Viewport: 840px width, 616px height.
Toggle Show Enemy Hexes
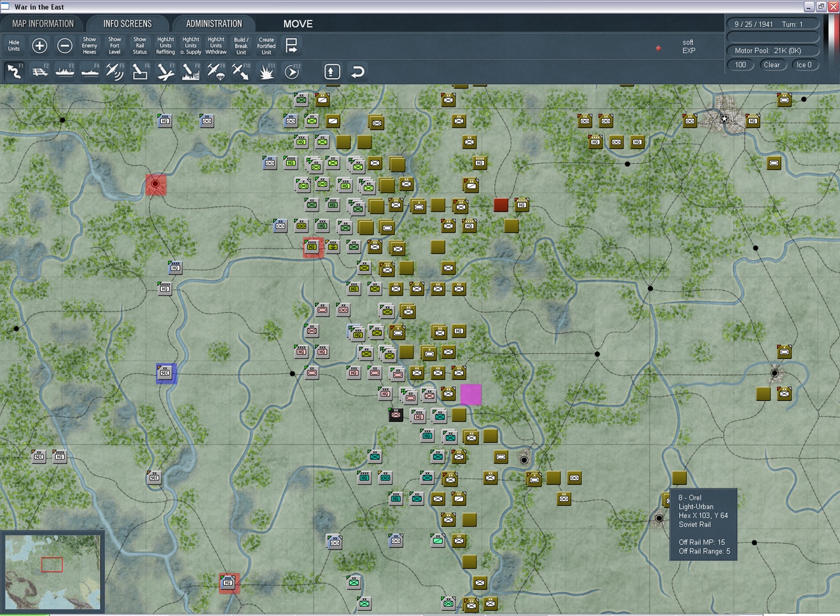pyautogui.click(x=89, y=46)
